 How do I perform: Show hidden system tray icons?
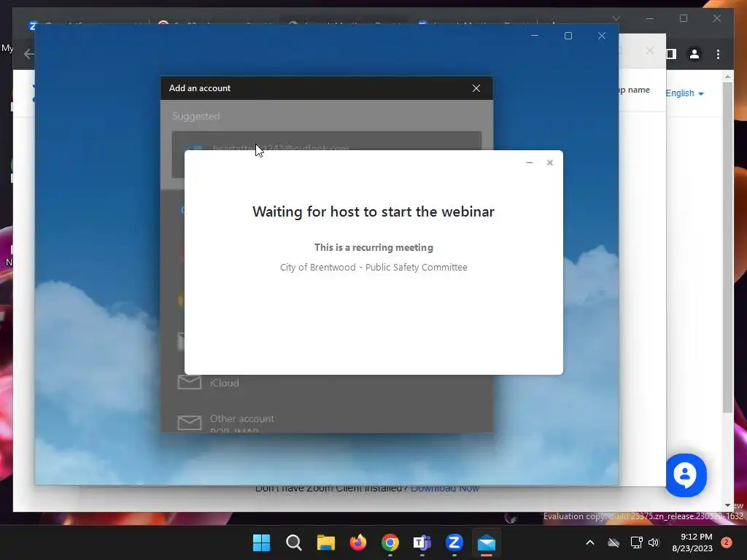point(589,542)
